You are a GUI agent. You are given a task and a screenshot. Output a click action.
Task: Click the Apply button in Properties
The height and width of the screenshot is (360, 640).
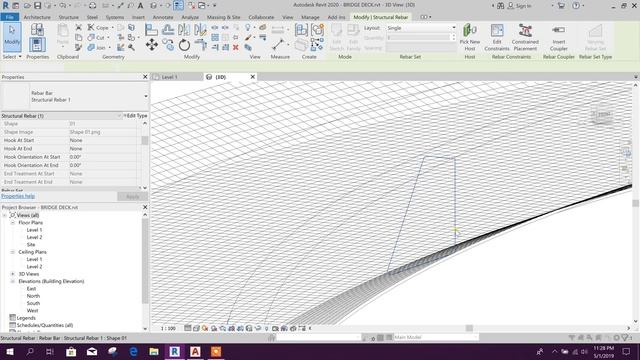[132, 196]
